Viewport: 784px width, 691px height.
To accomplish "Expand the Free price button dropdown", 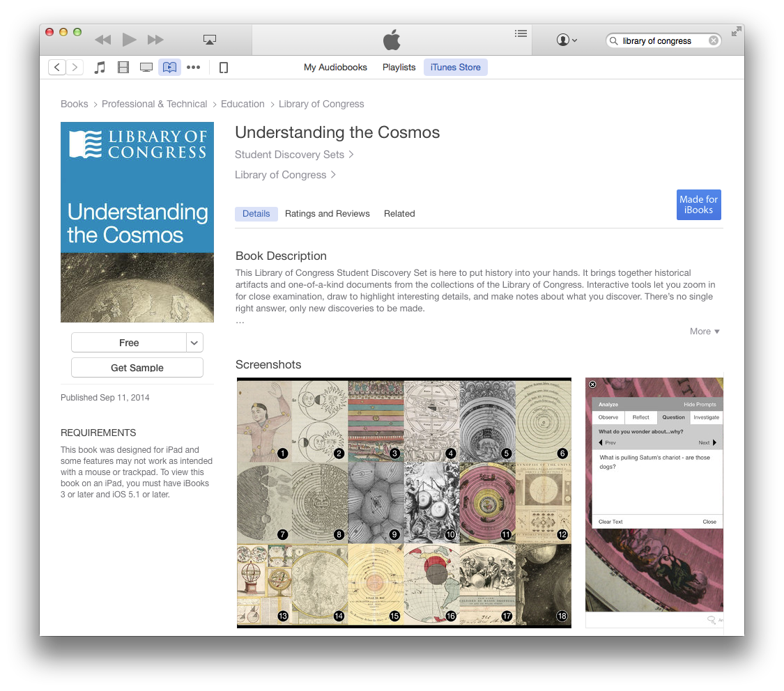I will pos(194,342).
